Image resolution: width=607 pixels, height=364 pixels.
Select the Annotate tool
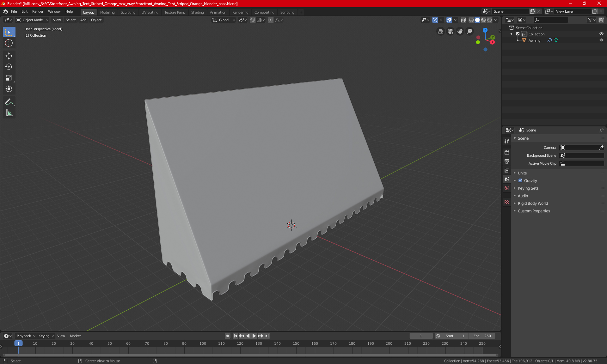(9, 102)
